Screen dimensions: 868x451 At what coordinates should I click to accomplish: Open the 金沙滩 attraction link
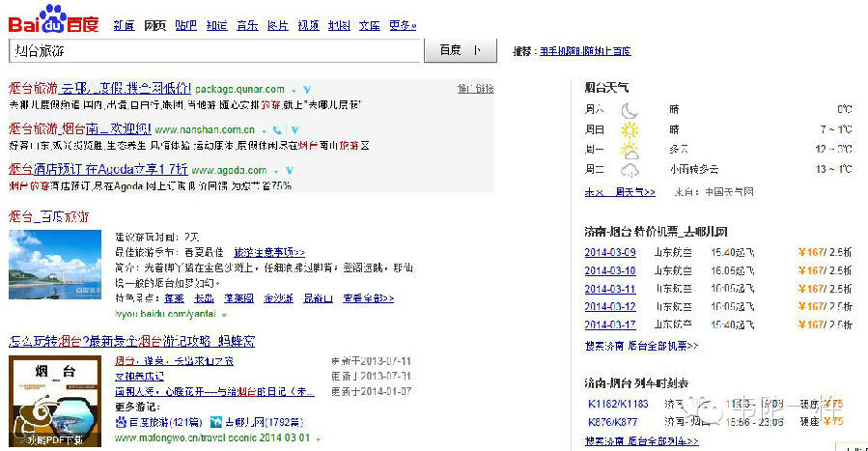(x=278, y=298)
